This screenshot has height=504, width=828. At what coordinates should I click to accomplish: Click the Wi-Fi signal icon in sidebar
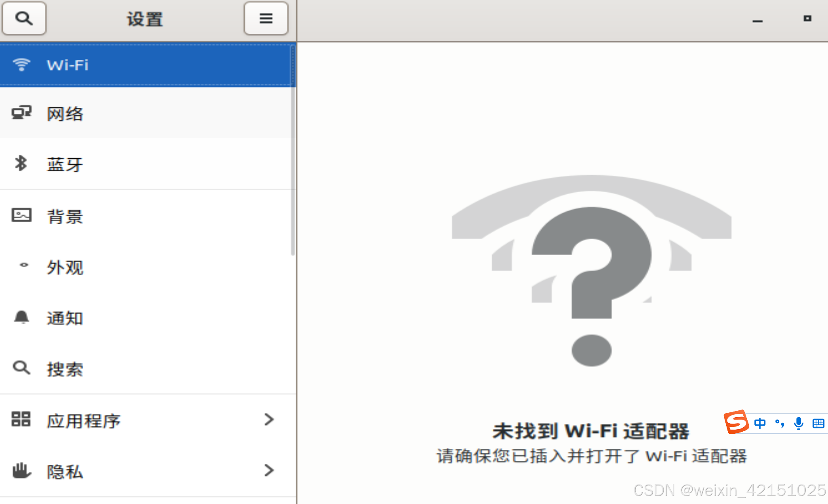click(21, 65)
